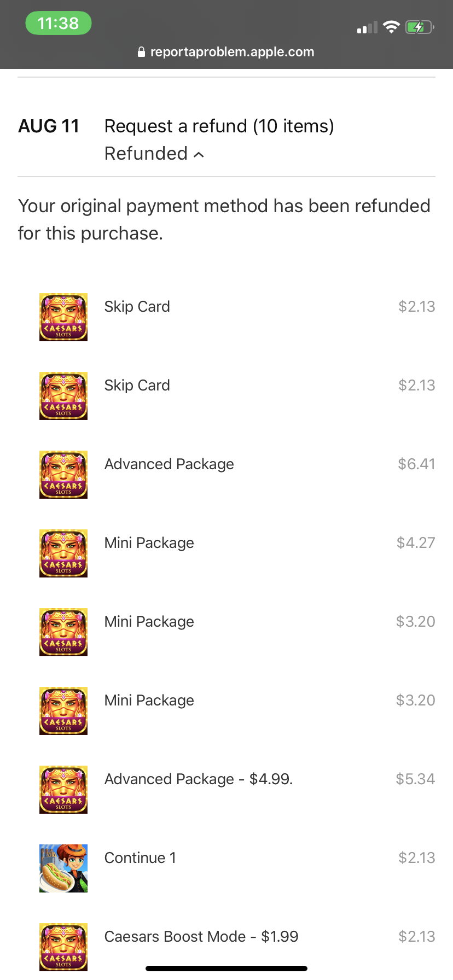453x980 pixels.
Task: Tap the lock icon in address bar
Action: 142,52
